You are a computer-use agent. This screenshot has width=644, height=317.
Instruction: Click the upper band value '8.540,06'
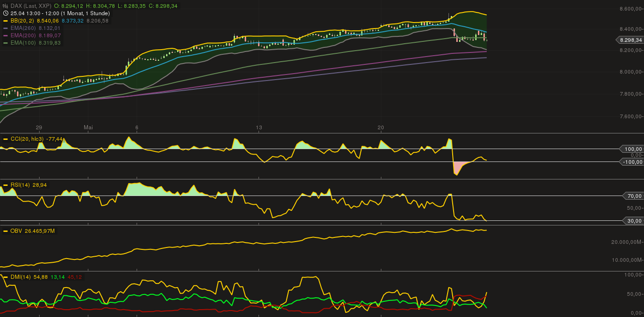click(48, 21)
